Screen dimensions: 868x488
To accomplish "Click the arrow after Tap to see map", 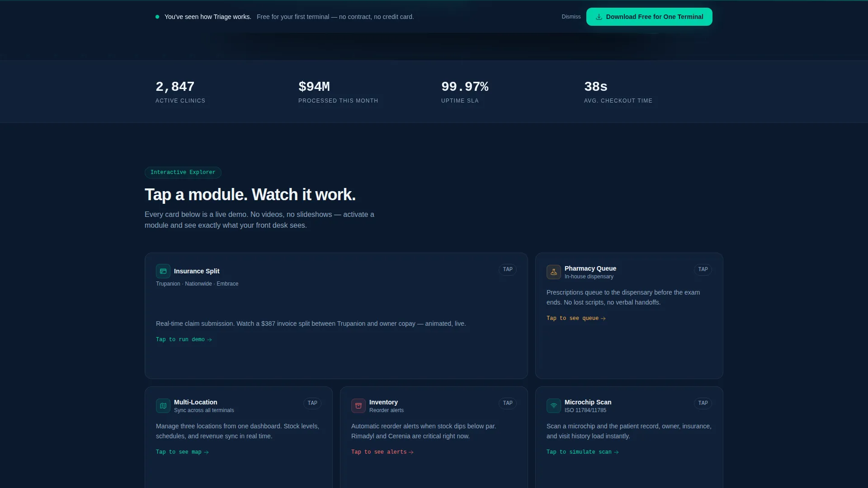I will click(206, 452).
